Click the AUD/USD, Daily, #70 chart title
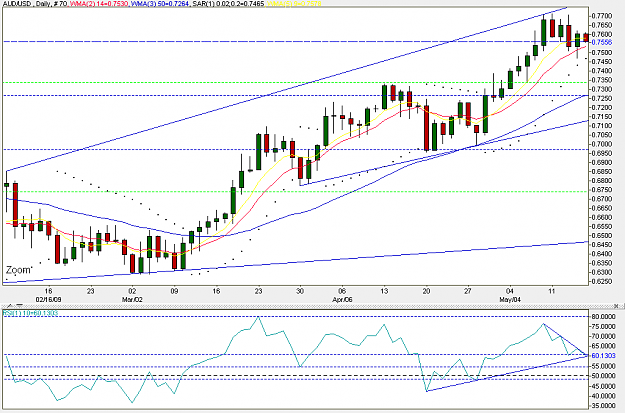Image resolution: width=625 pixels, height=413 pixels. click(x=35, y=4)
